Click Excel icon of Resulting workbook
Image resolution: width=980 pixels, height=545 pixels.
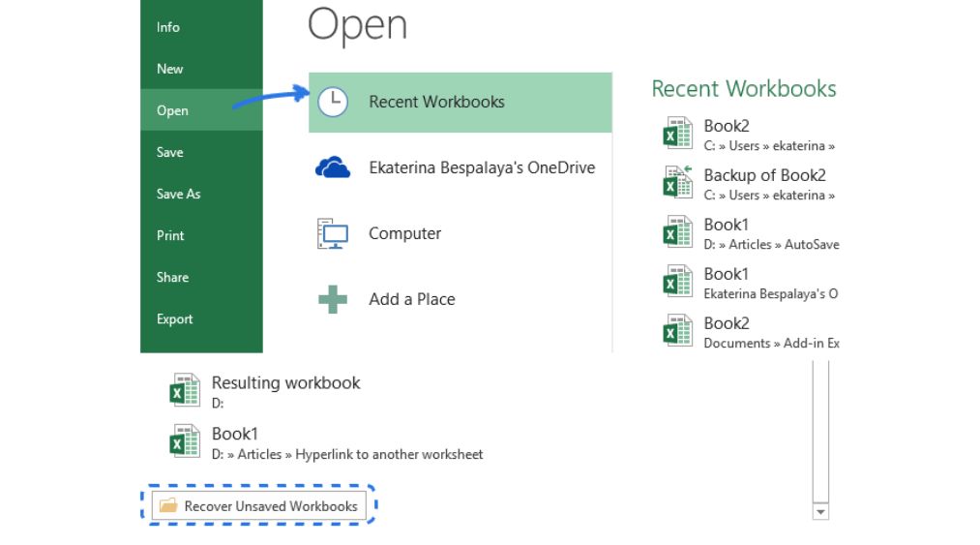185,390
